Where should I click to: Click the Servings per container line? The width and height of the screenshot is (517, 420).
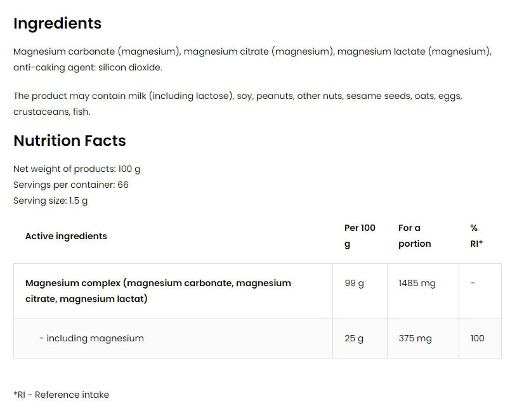pyautogui.click(x=71, y=185)
